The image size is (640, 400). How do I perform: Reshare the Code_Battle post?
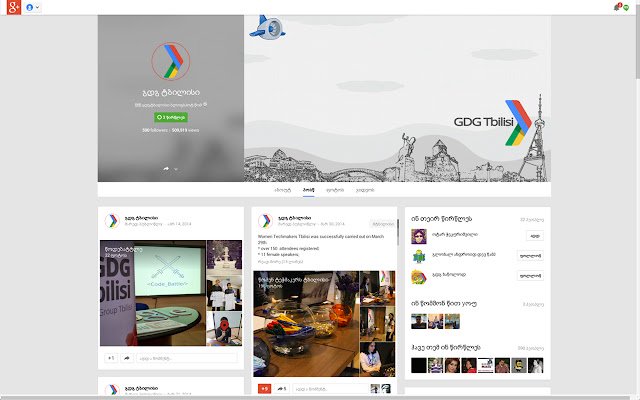click(x=127, y=358)
